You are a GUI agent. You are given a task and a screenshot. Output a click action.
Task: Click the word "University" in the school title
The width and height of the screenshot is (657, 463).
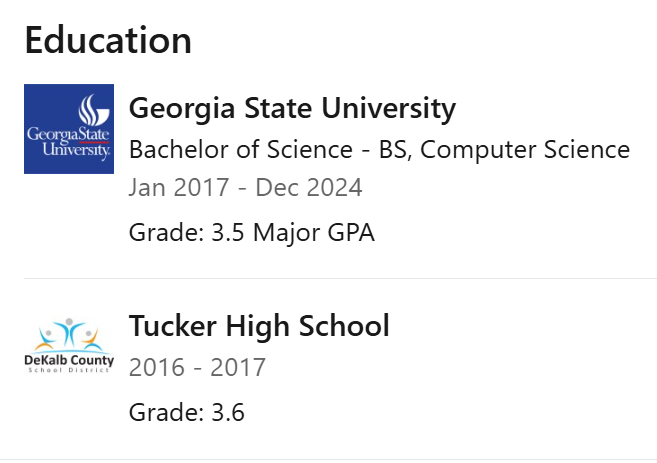click(x=393, y=108)
